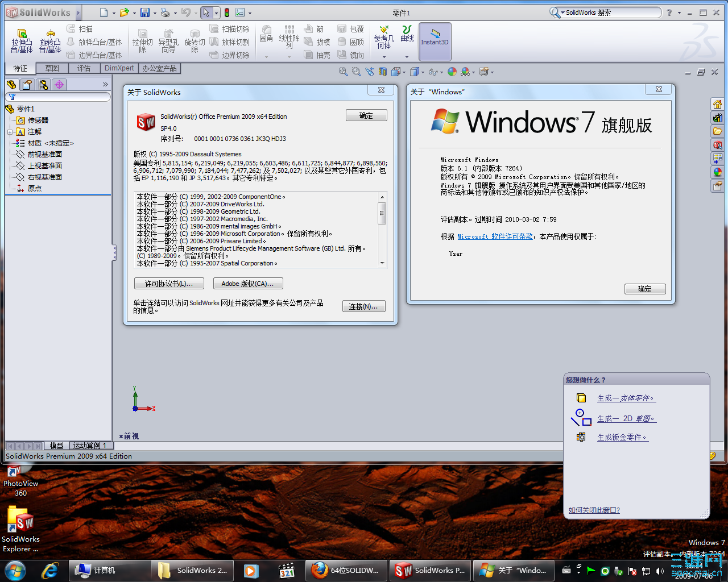Click the Rebuild traffic light icon

[x=227, y=13]
